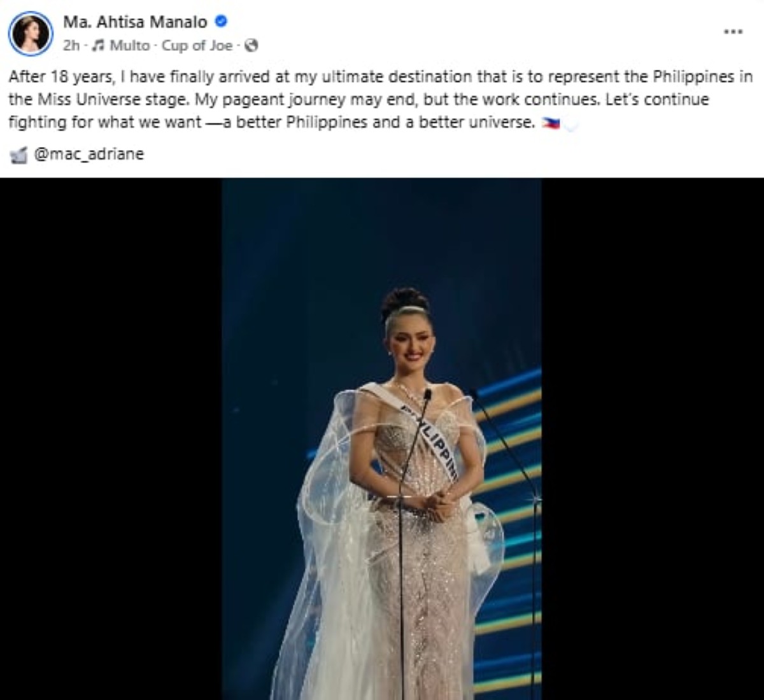Screen dimensions: 764x700
Task: Open Ma. Ahtisa Manalo's profile picture
Action: tap(31, 34)
